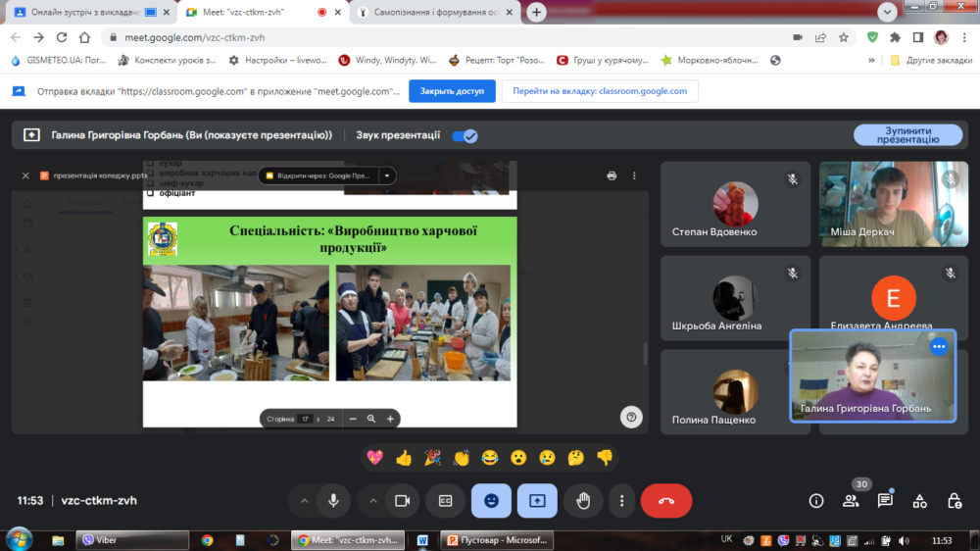Open chat with everyone icon
Screen dimensions: 980x551
point(885,500)
